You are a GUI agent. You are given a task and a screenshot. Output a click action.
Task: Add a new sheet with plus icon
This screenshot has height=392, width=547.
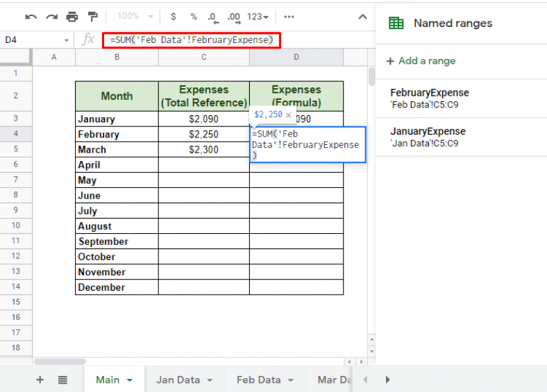[40, 380]
